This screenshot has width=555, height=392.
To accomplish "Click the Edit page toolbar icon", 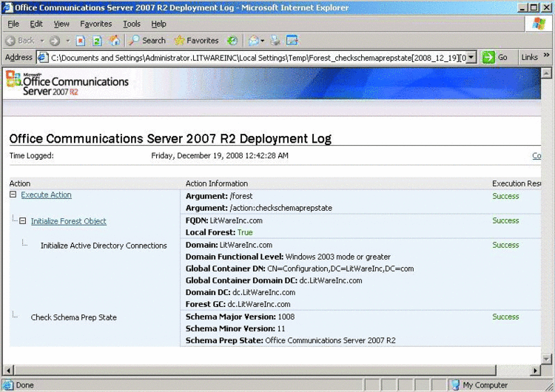I will point(292,41).
